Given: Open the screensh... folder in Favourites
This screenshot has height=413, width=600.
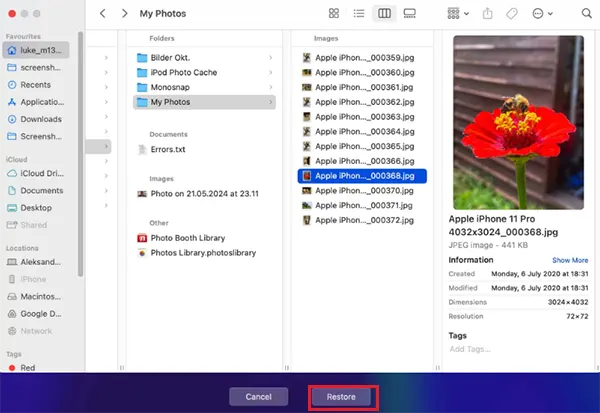Looking at the screenshot, I should tap(36, 67).
